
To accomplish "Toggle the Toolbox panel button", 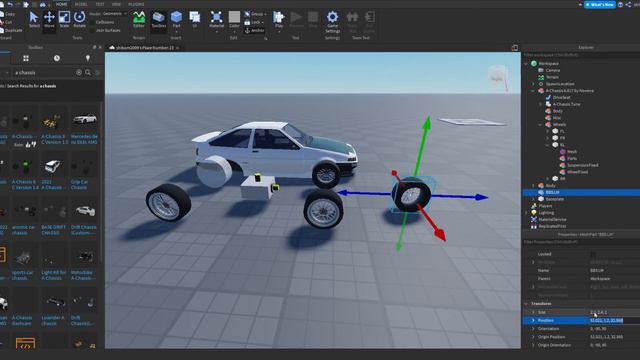I will click(158, 19).
